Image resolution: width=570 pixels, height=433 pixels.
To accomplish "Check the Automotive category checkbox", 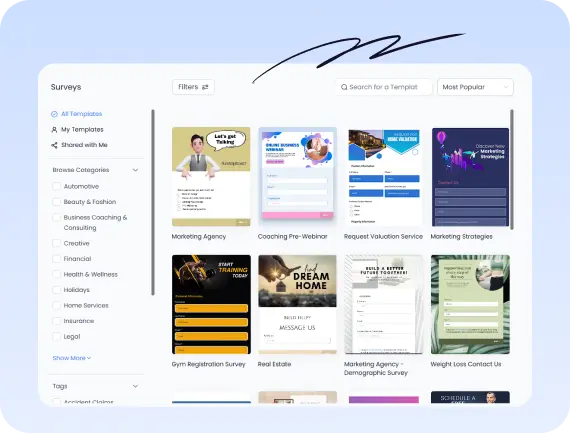I will (x=56, y=186).
